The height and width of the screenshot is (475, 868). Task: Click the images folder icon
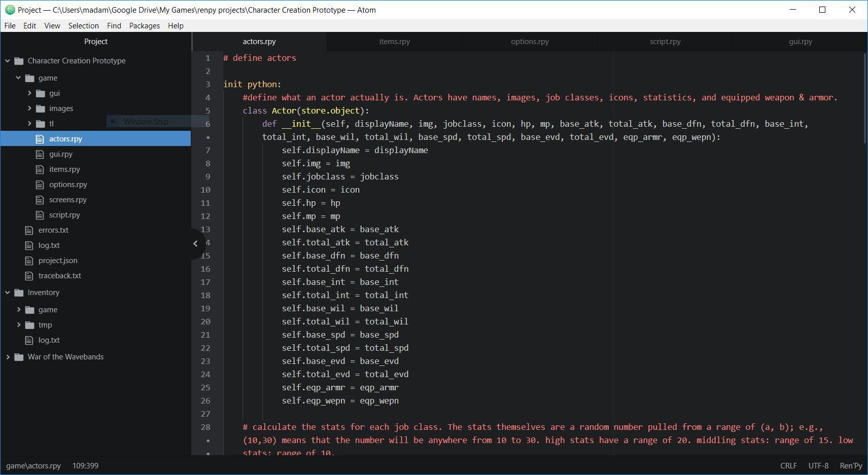[x=41, y=108]
